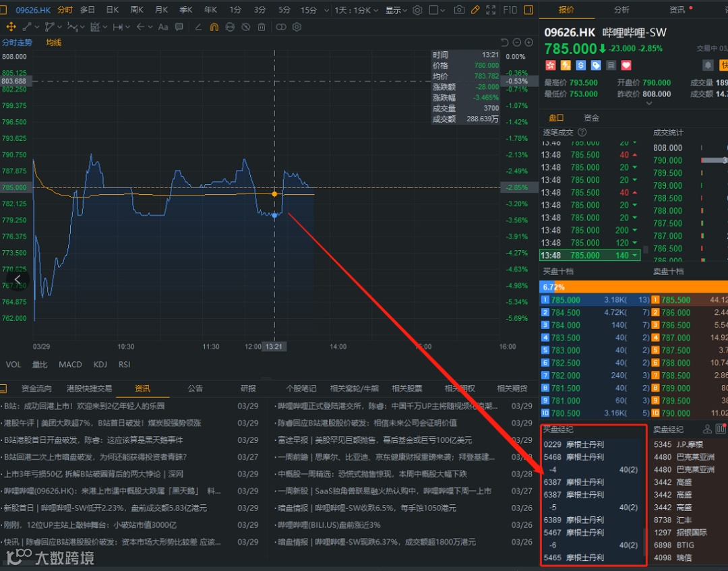This screenshot has height=571, width=728.
Task: Open the 资金流向 bottom tab
Action: tap(36, 388)
